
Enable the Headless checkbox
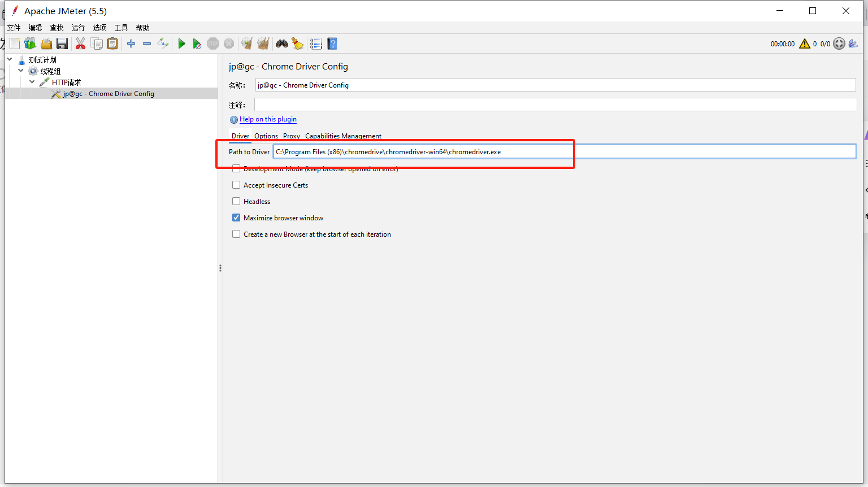point(236,201)
